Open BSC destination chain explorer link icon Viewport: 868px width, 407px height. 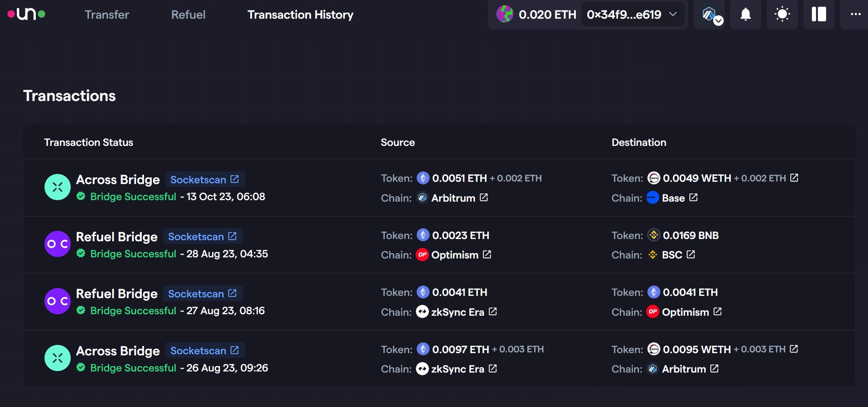(x=691, y=255)
